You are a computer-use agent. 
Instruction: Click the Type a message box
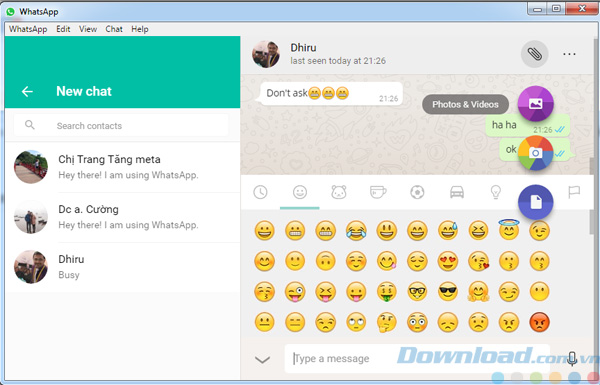click(x=417, y=359)
